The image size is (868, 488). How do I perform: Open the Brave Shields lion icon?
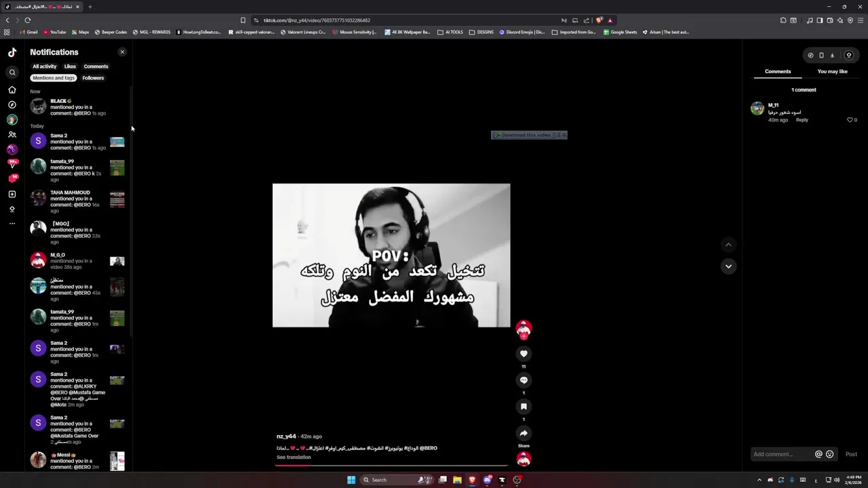pos(599,20)
